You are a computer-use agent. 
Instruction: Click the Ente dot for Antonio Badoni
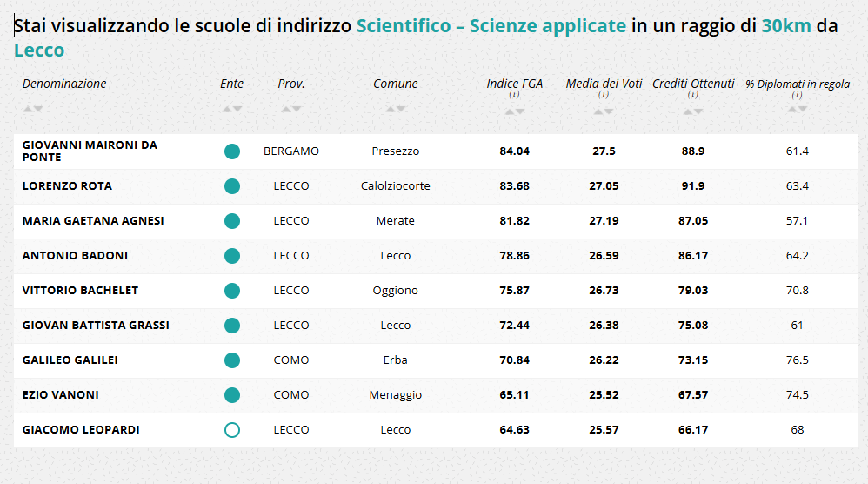(232, 256)
